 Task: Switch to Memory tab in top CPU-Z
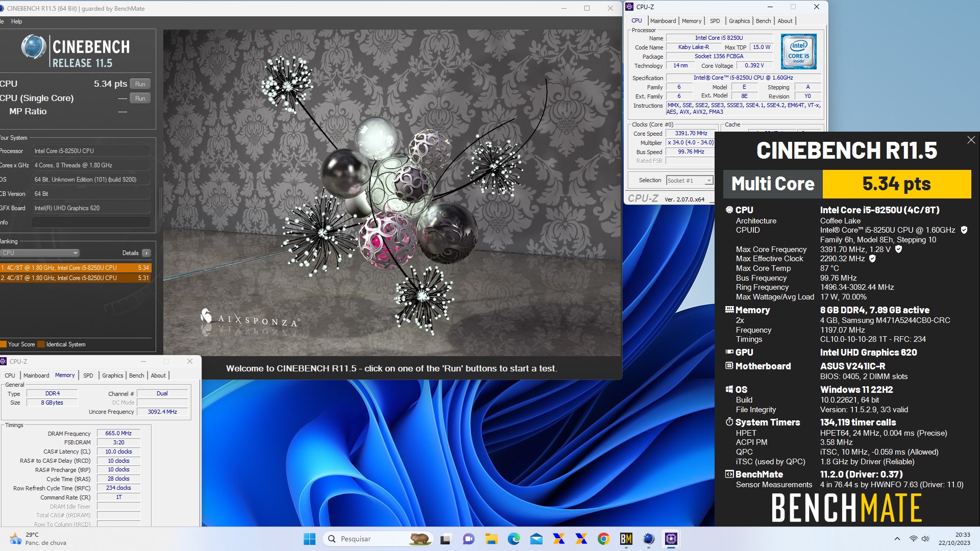692,21
